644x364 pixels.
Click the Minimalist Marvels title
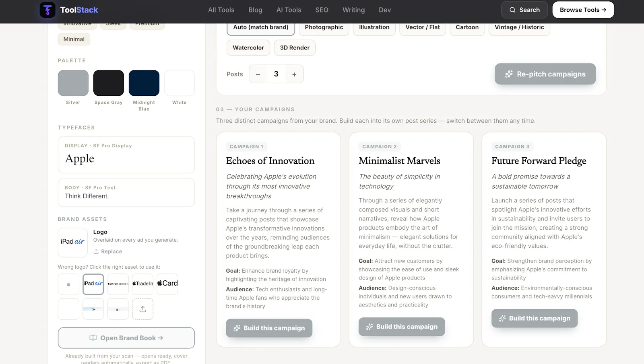tap(399, 161)
